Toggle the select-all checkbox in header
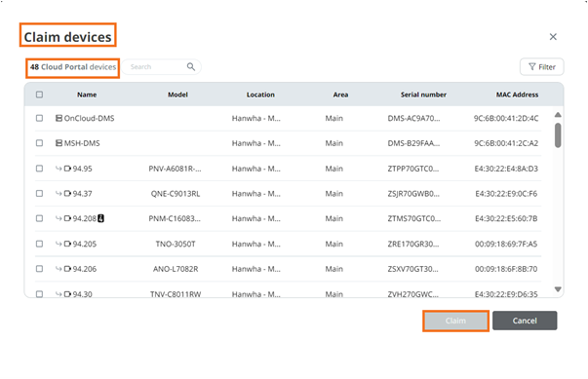The width and height of the screenshot is (588, 379). pos(39,95)
